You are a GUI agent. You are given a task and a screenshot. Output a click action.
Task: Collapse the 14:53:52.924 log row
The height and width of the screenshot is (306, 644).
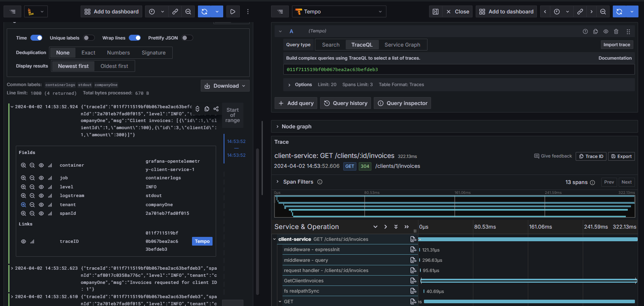click(x=12, y=107)
